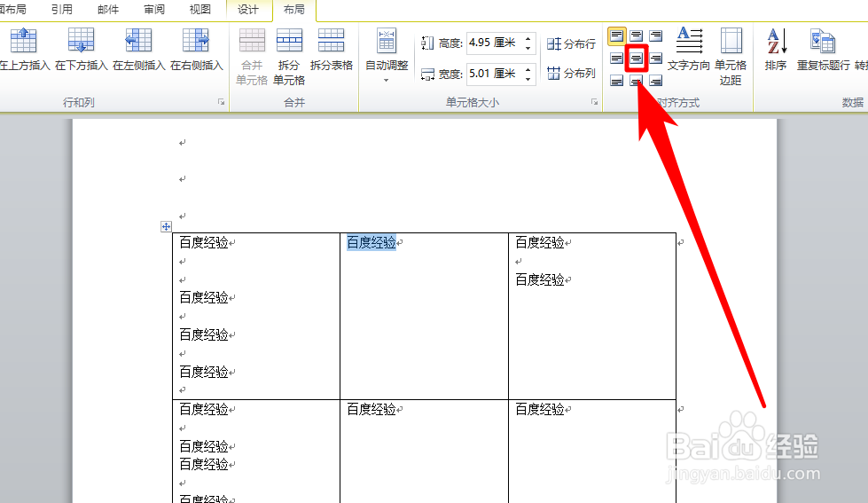868x503 pixels.
Task: Insert a column left with 在左侧插入
Action: coord(139,50)
